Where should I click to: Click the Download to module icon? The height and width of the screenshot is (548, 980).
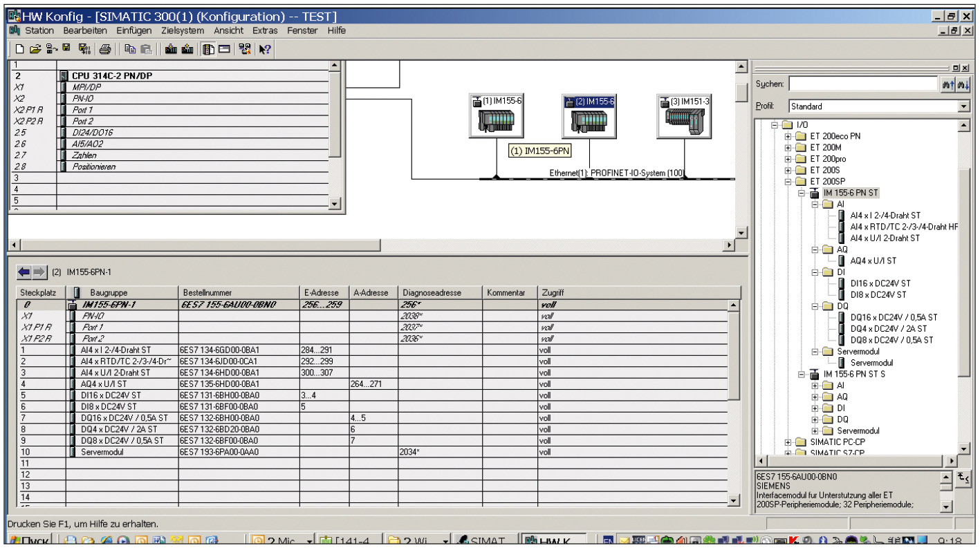click(170, 48)
